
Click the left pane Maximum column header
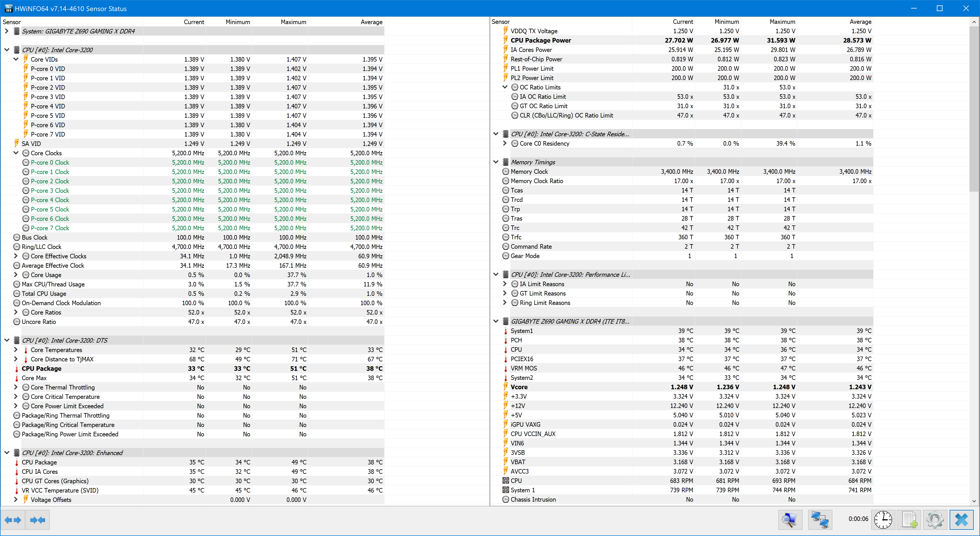click(x=293, y=22)
